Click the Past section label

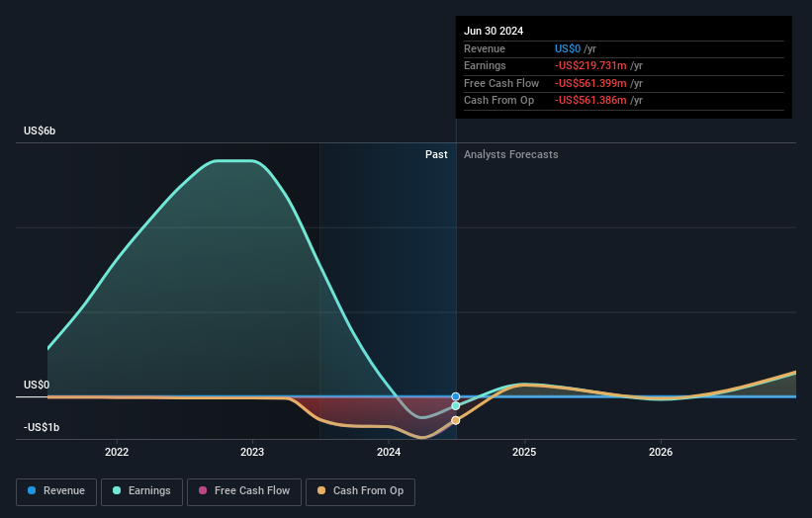[436, 155]
